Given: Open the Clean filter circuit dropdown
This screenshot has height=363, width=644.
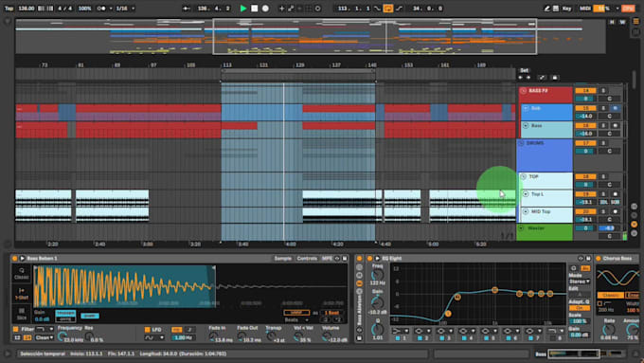Looking at the screenshot, I should (45, 337).
